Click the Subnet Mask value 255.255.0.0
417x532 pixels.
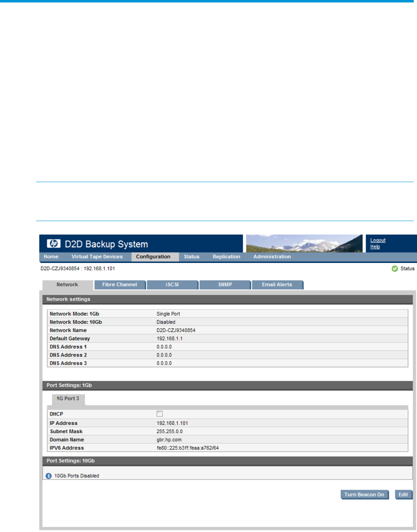click(x=170, y=432)
